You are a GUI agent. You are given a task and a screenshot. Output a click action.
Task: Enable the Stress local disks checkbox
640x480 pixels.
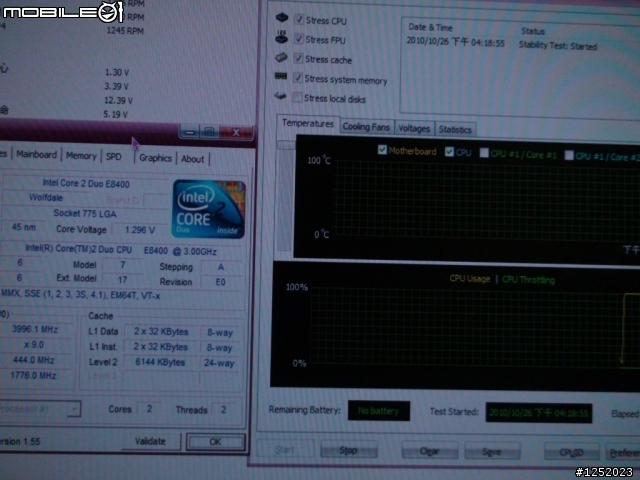coord(297,97)
